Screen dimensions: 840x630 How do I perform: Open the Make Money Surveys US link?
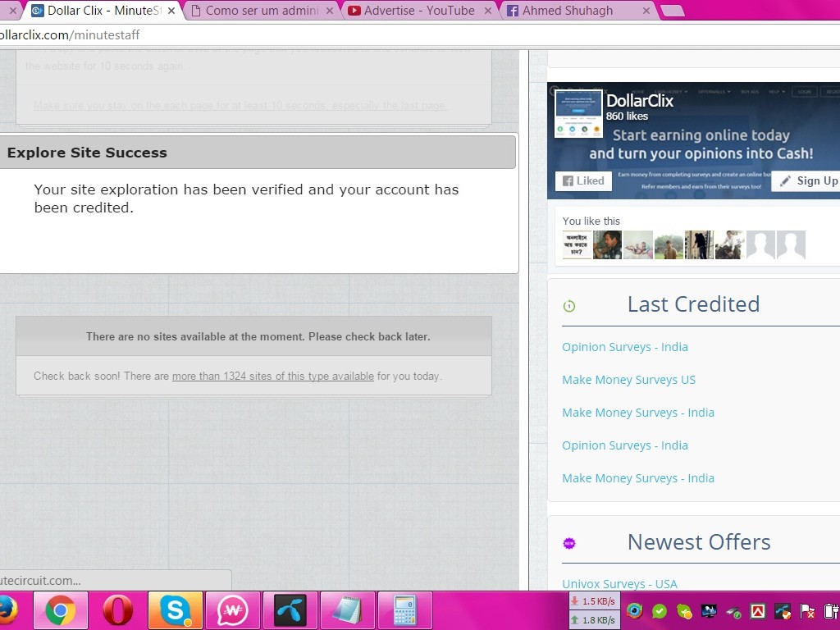point(628,380)
